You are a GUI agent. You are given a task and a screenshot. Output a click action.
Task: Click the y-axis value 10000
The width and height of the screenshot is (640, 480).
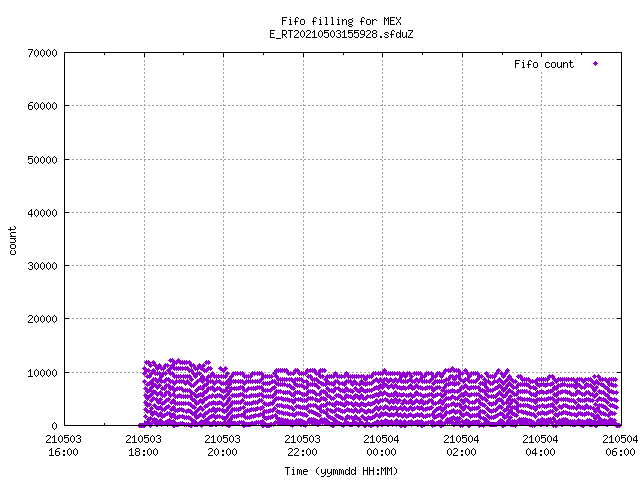click(42, 373)
